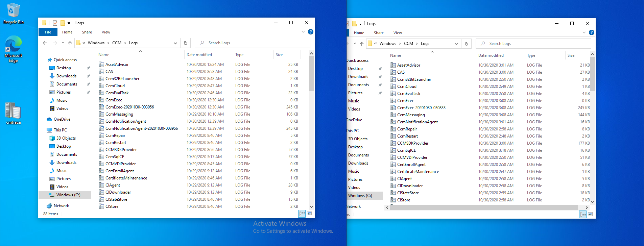Select Quick access in left navigation pane
This screenshot has height=246, width=644.
pyautogui.click(x=65, y=60)
